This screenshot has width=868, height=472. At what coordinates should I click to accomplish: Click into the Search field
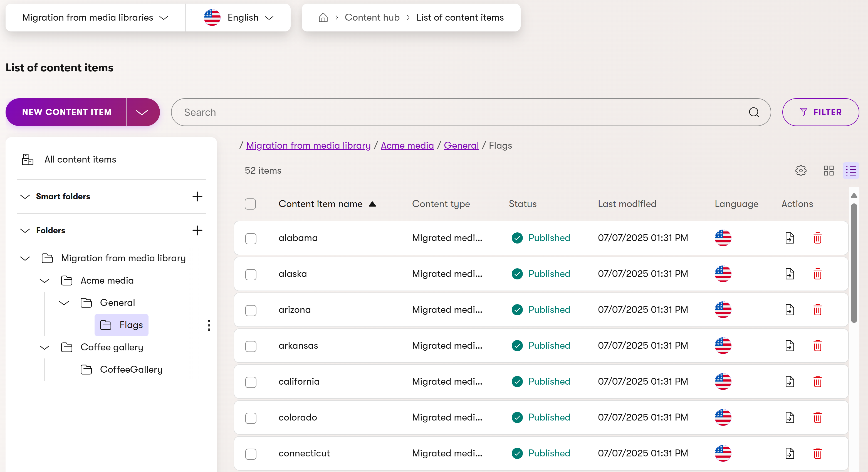(458, 112)
